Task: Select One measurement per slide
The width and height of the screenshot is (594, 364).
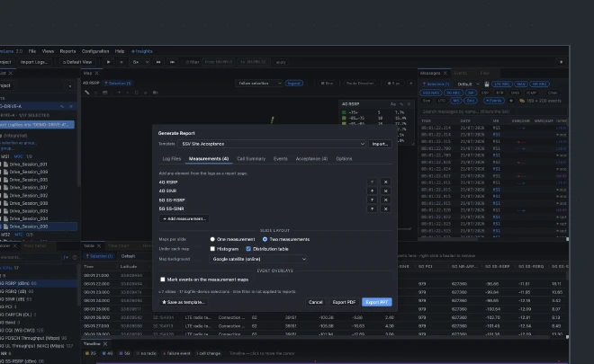Action: pyautogui.click(x=212, y=239)
